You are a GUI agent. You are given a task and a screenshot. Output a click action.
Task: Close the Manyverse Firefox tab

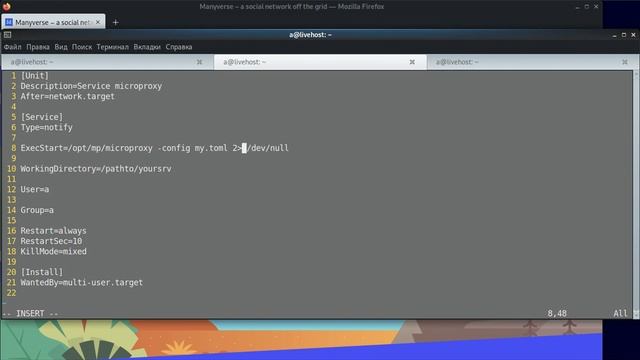point(98,22)
